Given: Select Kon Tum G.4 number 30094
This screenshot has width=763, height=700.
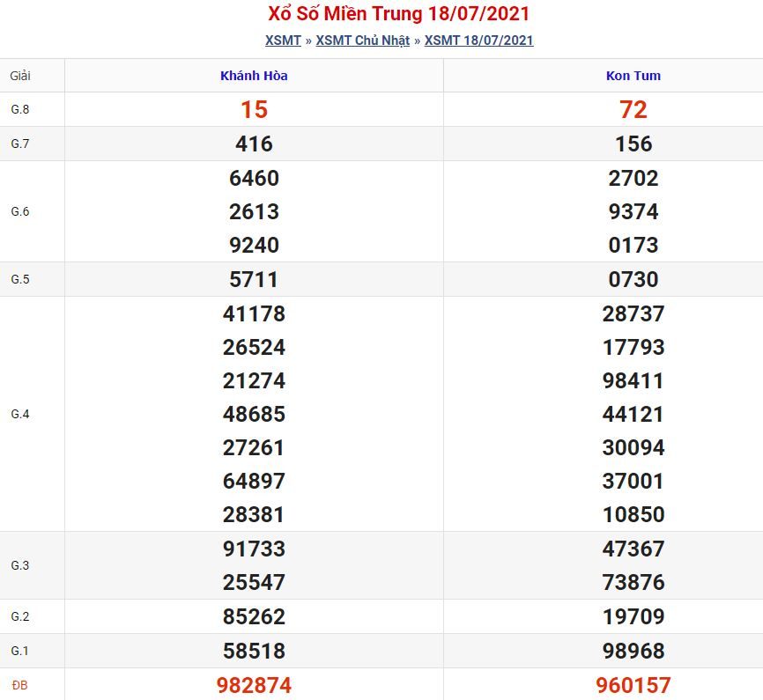Looking at the screenshot, I should click(633, 447).
